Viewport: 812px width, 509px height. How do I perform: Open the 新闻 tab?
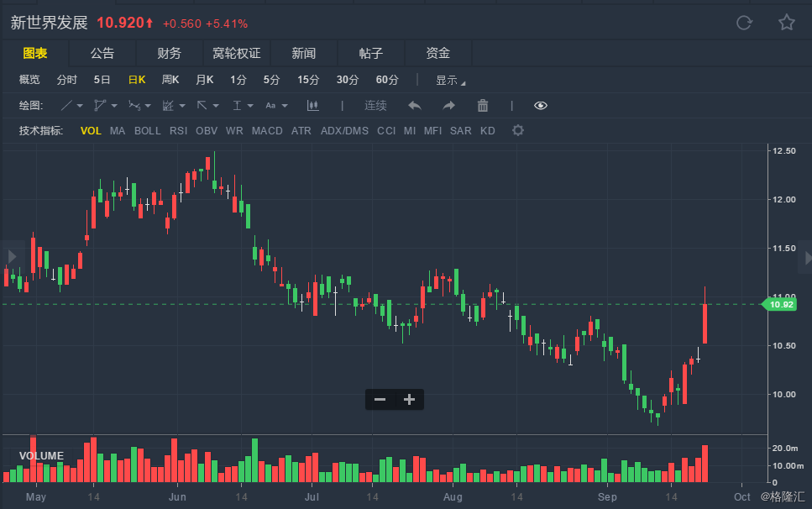[x=303, y=53]
